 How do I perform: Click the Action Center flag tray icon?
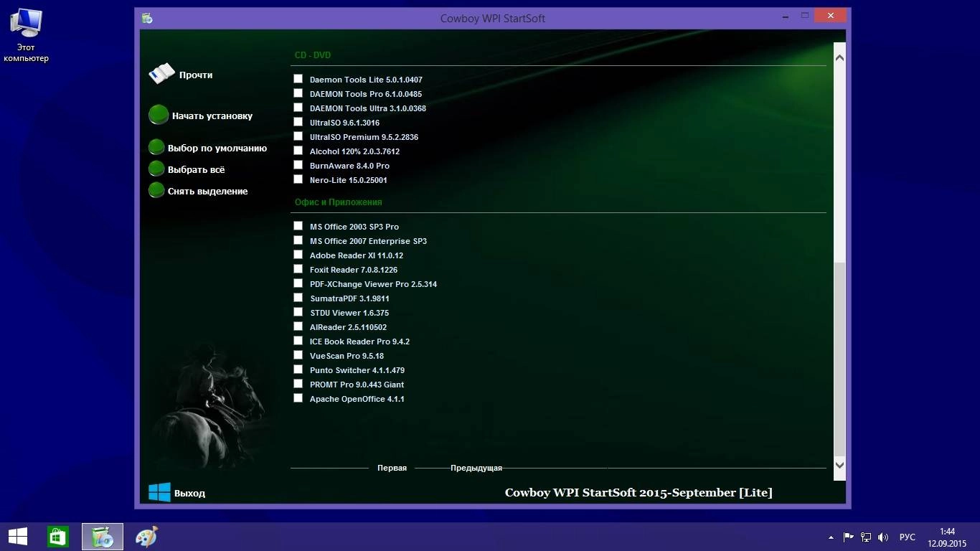(848, 537)
